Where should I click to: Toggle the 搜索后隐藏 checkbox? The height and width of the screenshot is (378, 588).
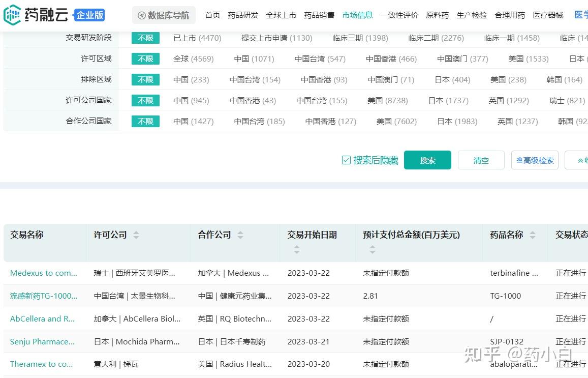[x=346, y=159]
